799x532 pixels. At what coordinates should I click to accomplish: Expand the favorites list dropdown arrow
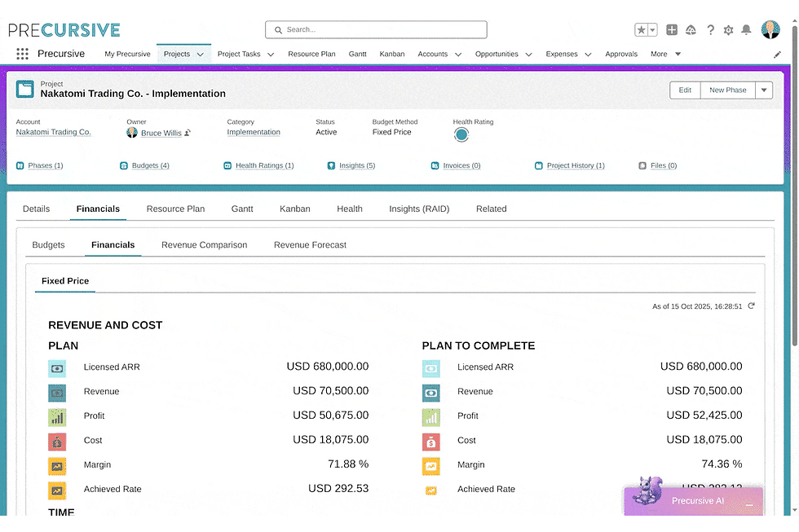[653, 30]
